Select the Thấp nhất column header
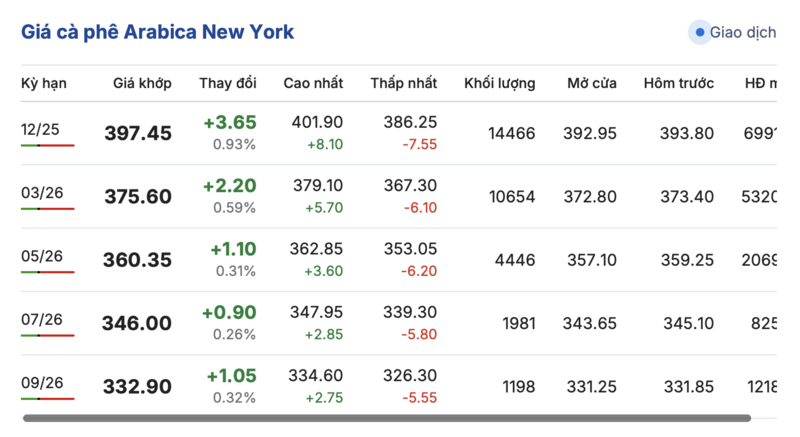The width and height of the screenshot is (800, 437). click(403, 83)
